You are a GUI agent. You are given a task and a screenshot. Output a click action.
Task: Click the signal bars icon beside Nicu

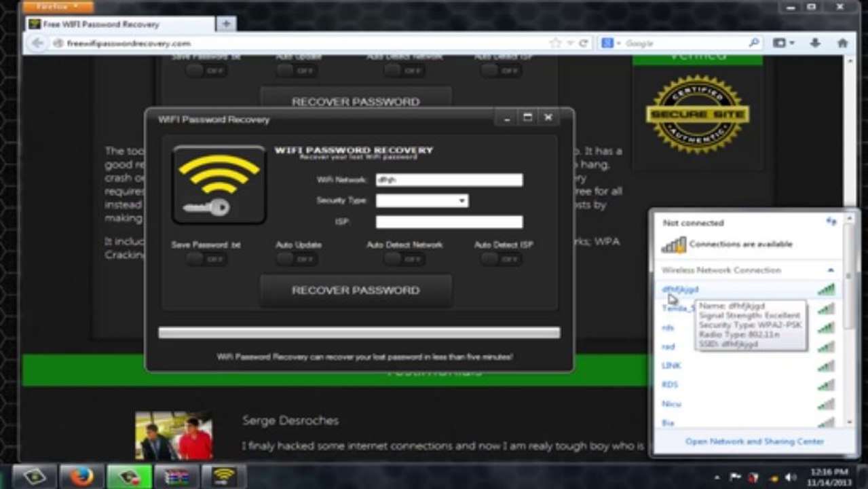pos(826,403)
